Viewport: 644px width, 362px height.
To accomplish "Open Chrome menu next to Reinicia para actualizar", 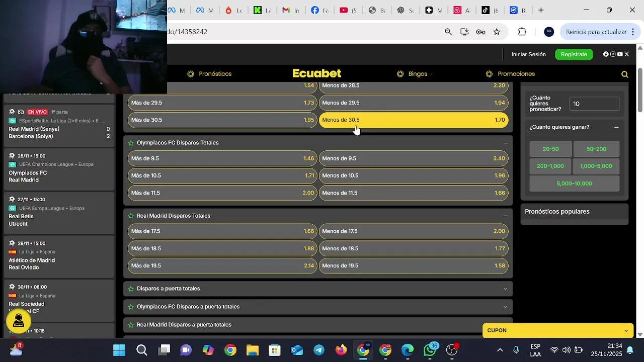I will click(633, 32).
